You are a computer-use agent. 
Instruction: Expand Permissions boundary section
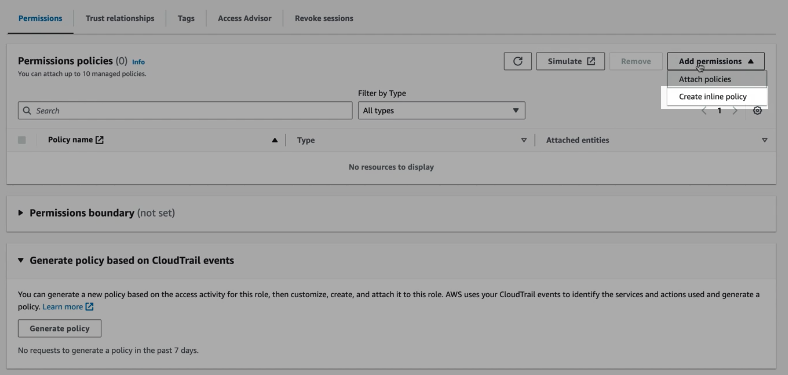point(21,213)
